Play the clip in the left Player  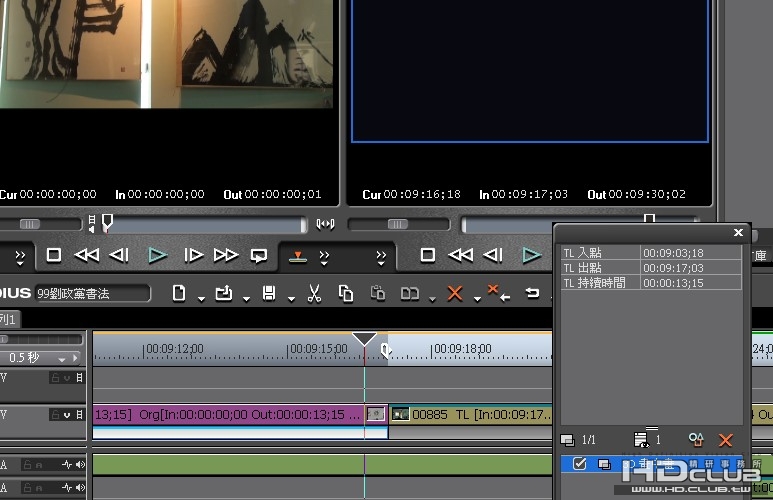pyautogui.click(x=158, y=255)
